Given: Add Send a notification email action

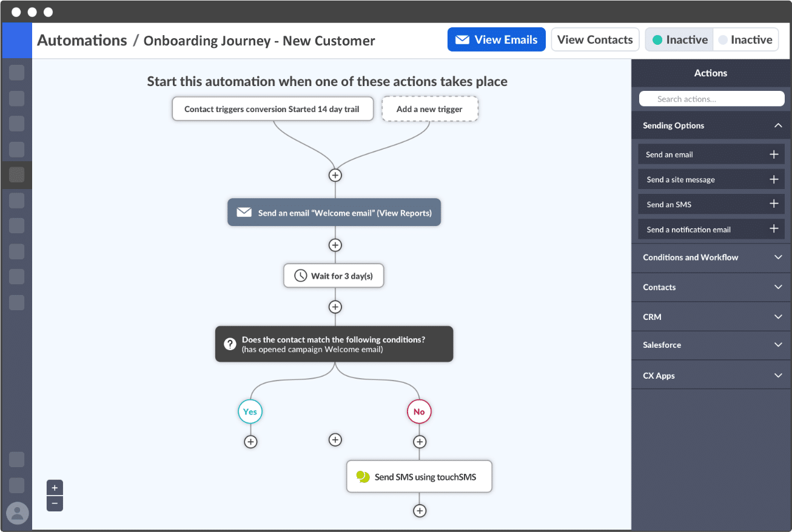Looking at the screenshot, I should click(x=773, y=229).
